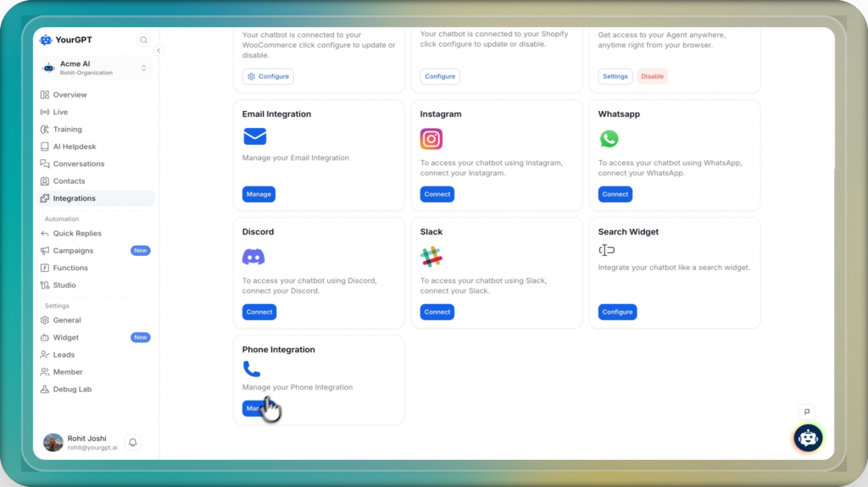Click the Instagram logo icon

(x=431, y=139)
